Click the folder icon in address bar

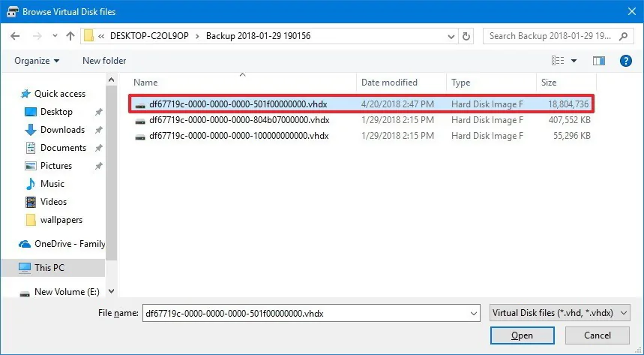pos(88,36)
